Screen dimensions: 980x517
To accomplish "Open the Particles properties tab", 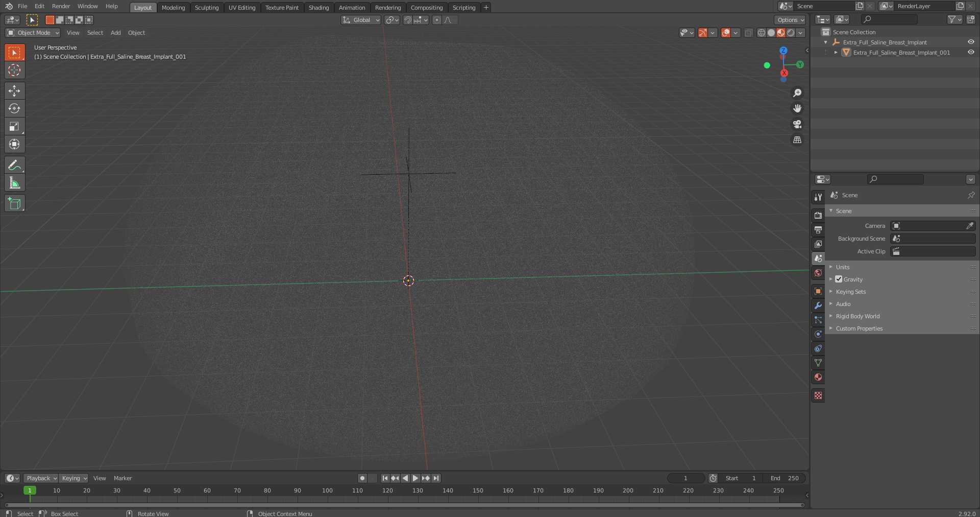I will pos(818,320).
